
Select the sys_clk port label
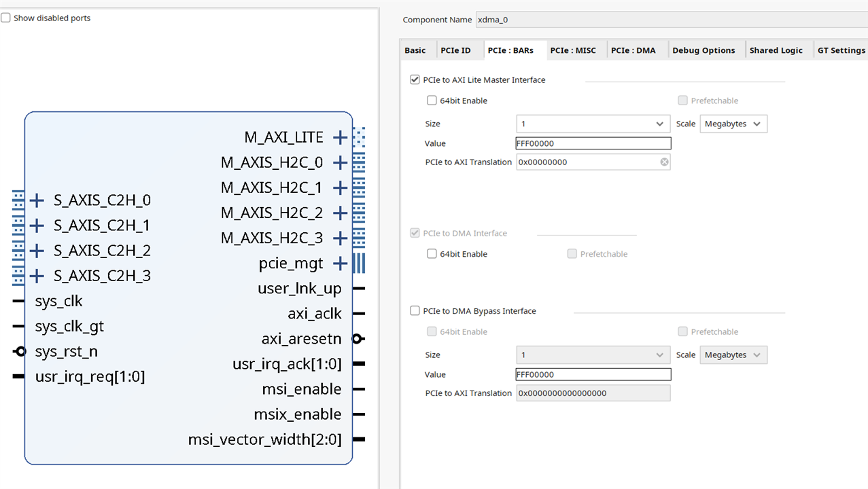click(x=58, y=301)
